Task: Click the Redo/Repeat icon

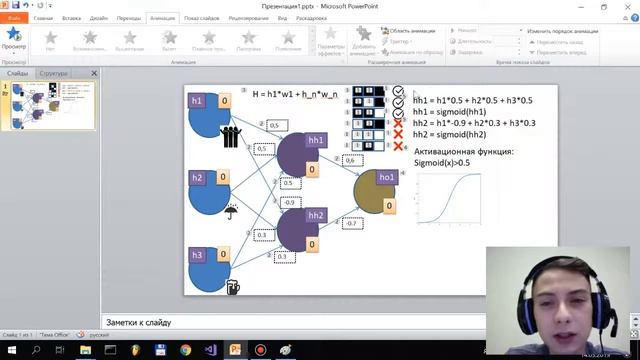Action: [x=40, y=5]
